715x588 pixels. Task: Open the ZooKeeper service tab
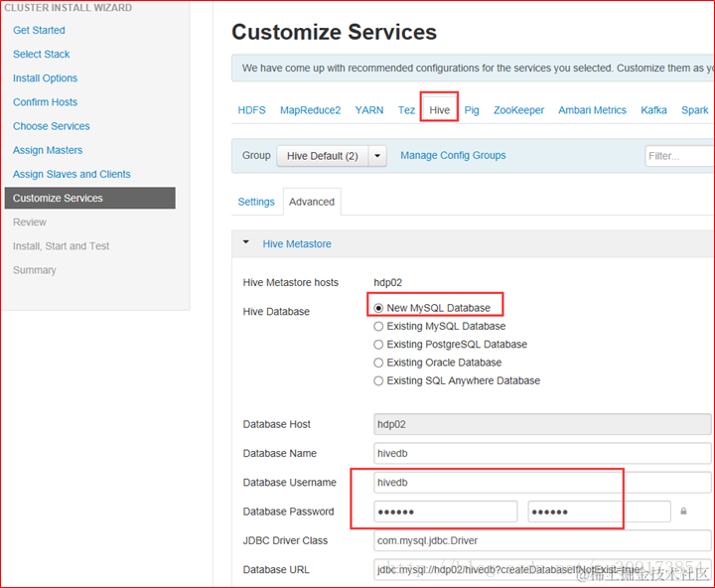(518, 110)
